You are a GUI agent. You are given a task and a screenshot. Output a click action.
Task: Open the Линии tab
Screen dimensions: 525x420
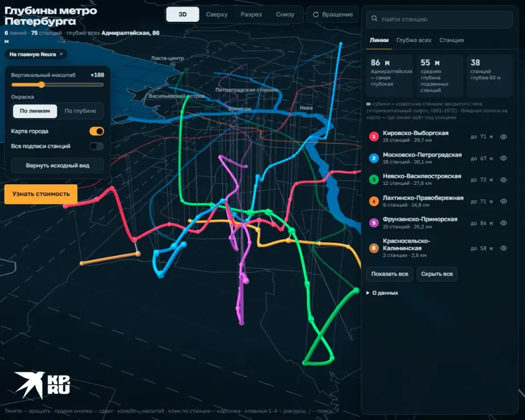(379, 40)
